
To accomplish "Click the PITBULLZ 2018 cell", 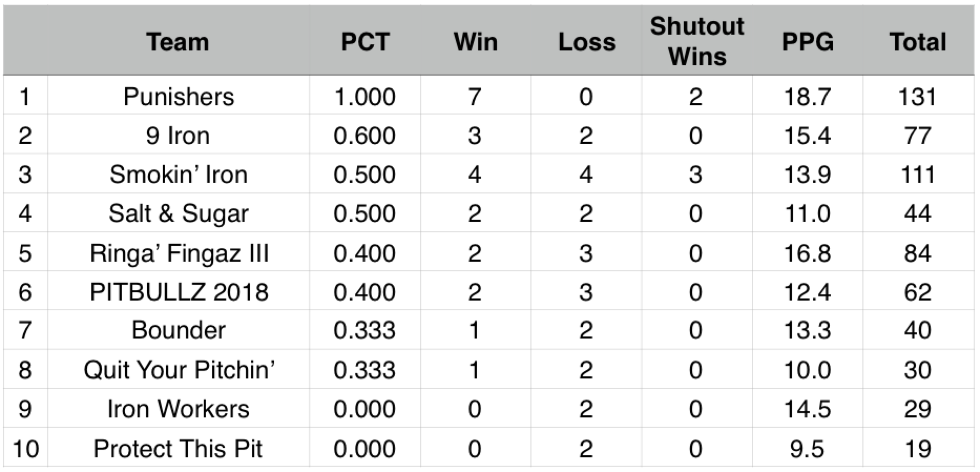I will [179, 292].
